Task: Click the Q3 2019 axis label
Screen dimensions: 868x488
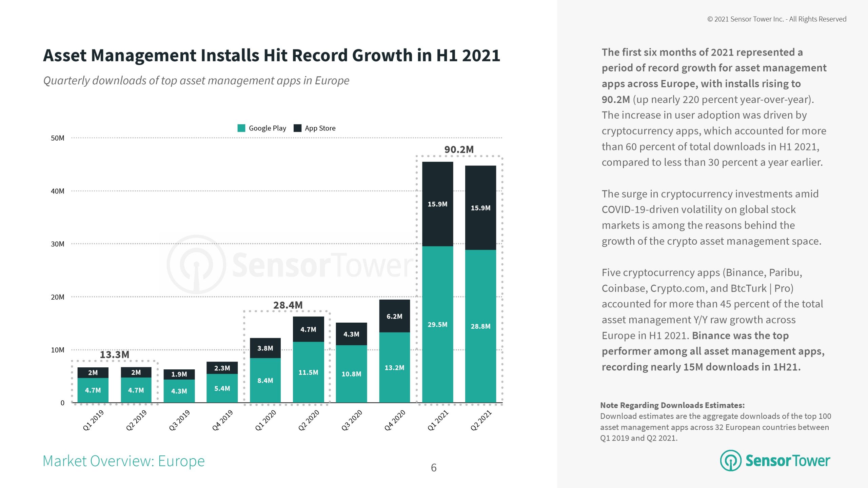Action: pos(179,420)
